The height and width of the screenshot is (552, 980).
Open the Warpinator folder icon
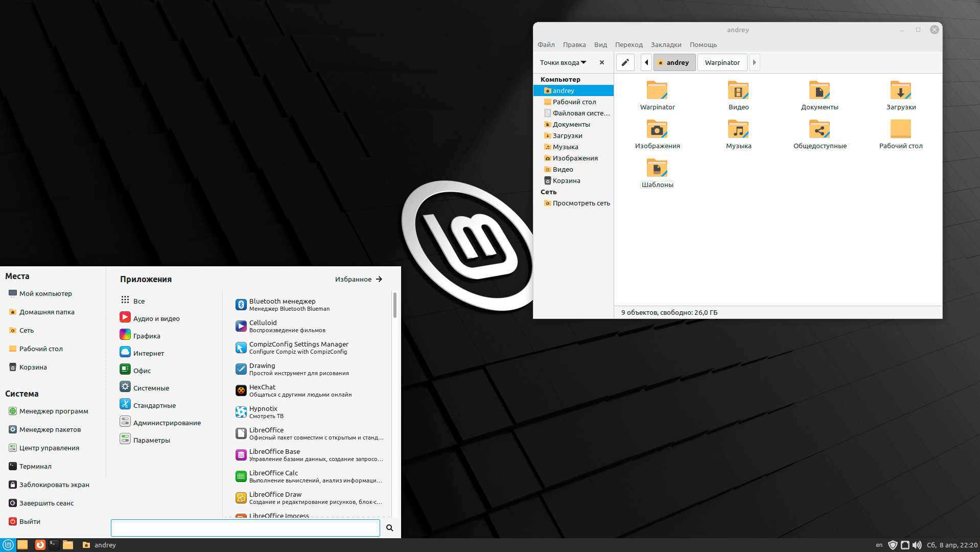(x=657, y=91)
